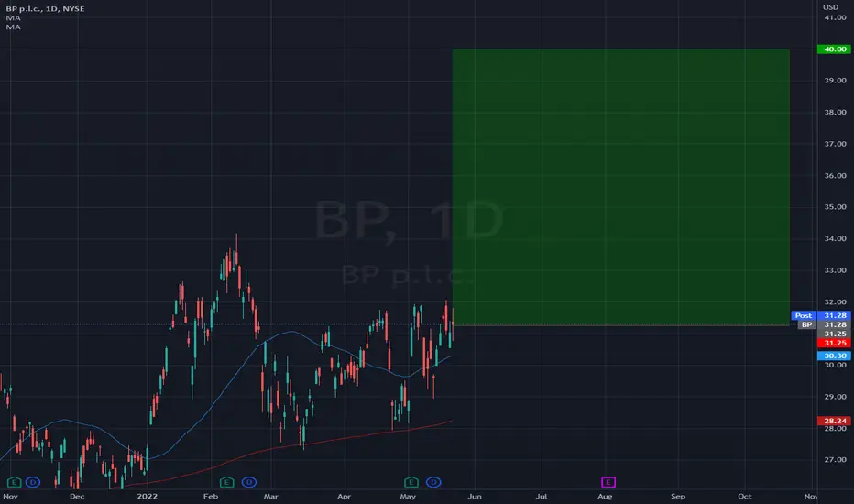Screen dimensions: 854x504
Task: Select the blue dividend D marker in May
Action: click(x=433, y=482)
